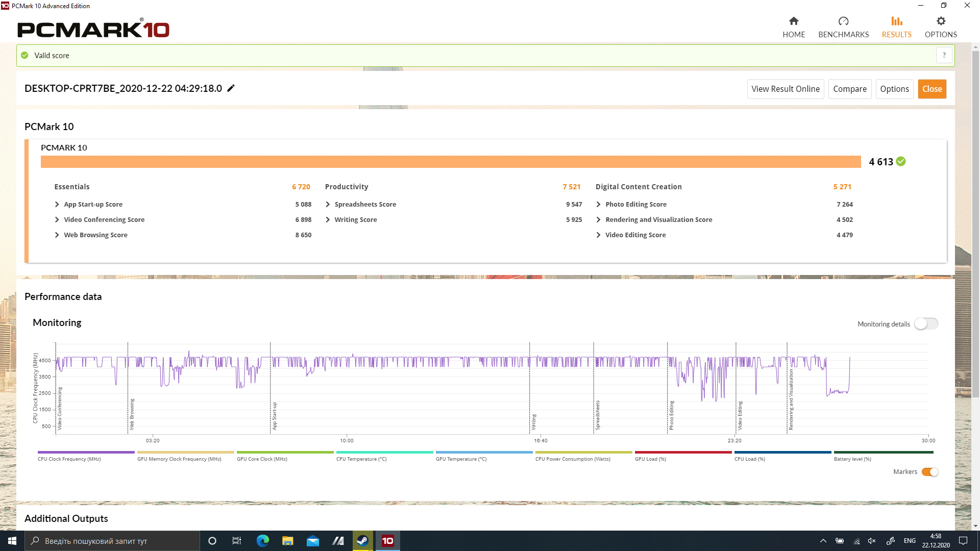Image resolution: width=980 pixels, height=551 pixels.
Task: Open network Wi-Fi tray icon
Action: pyautogui.click(x=856, y=541)
